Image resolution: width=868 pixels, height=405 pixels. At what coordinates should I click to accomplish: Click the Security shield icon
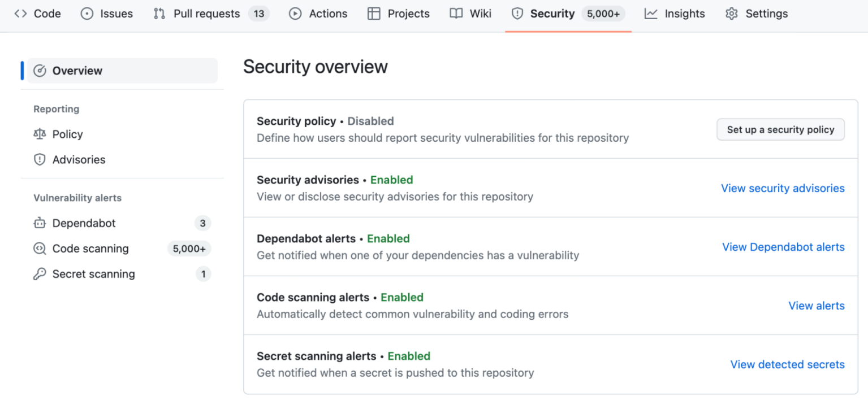[516, 13]
